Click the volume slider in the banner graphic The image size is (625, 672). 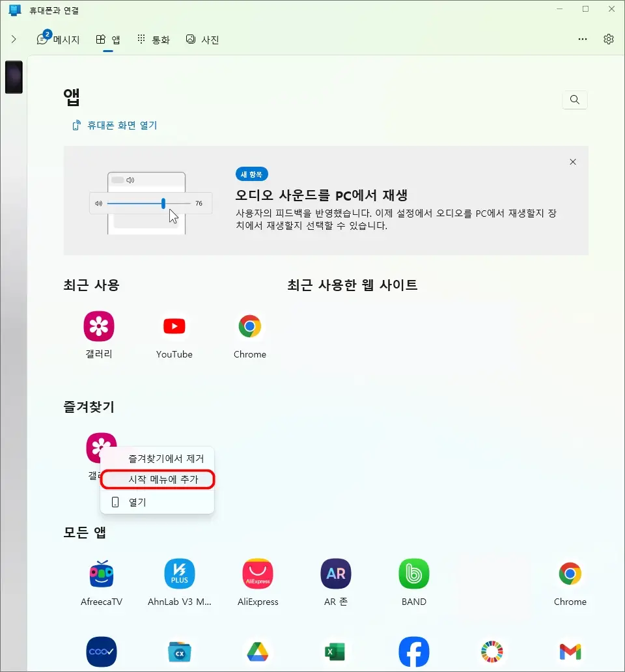[x=162, y=203]
